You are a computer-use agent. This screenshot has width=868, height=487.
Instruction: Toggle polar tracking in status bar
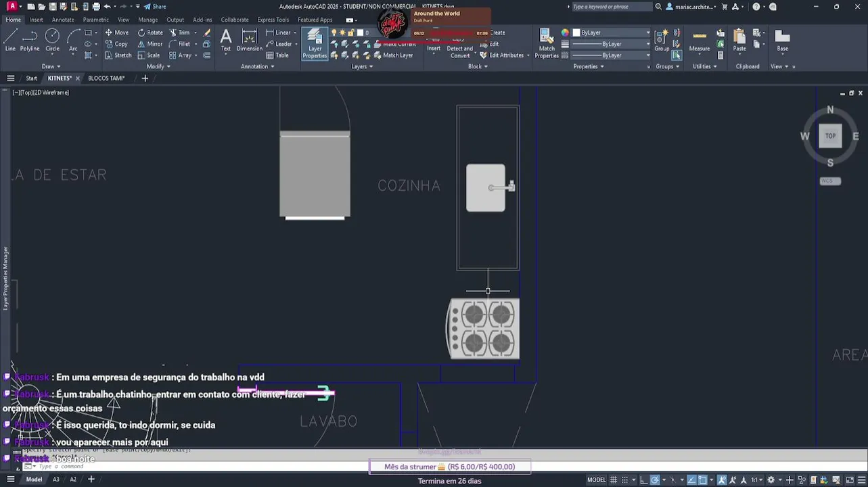tap(655, 480)
